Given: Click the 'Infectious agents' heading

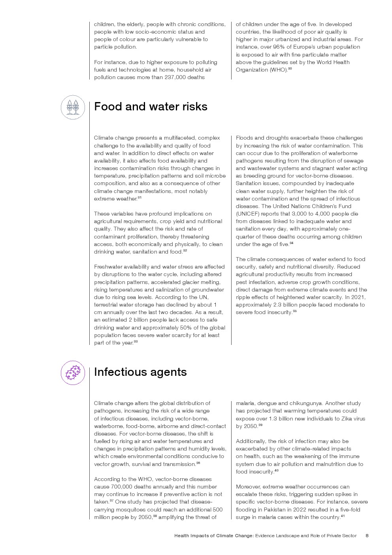Looking at the screenshot, I should (140, 372).
